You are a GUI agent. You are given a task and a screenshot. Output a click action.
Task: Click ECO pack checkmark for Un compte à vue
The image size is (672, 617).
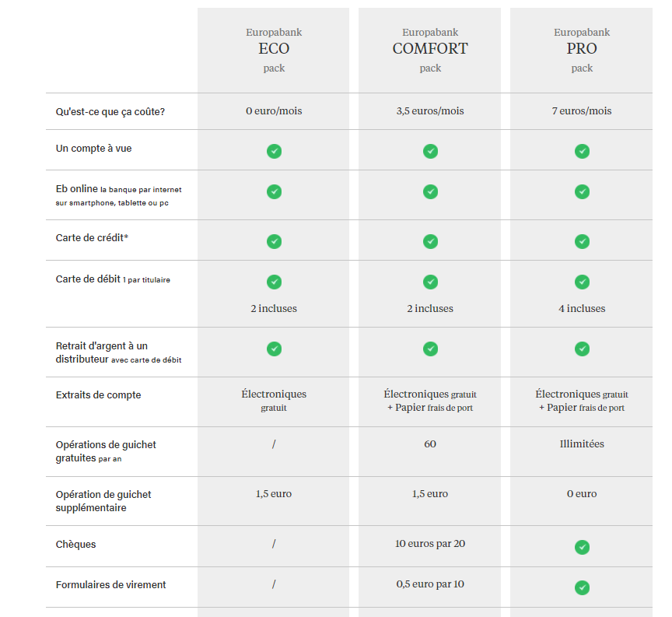[274, 151]
